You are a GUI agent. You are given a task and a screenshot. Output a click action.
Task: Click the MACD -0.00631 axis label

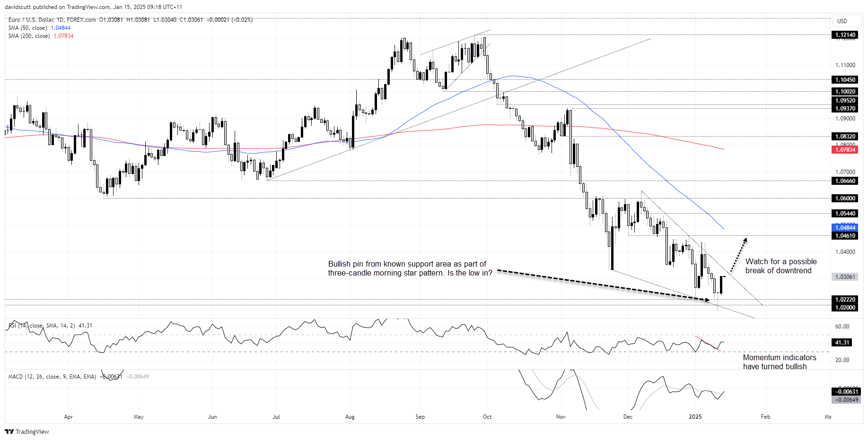click(846, 392)
